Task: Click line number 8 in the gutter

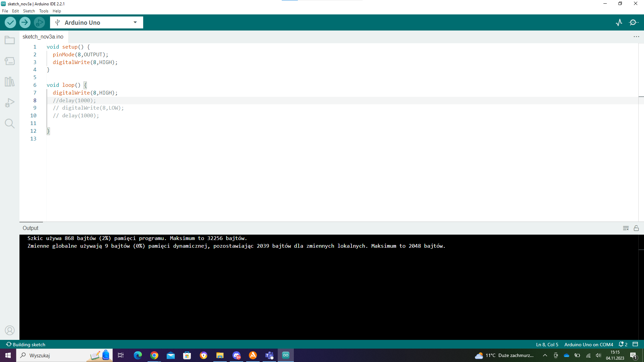Action: [35, 101]
